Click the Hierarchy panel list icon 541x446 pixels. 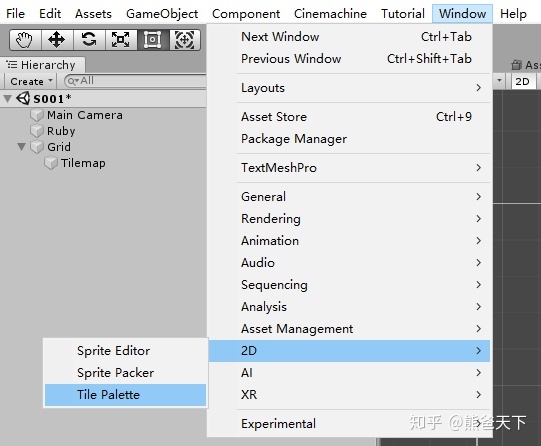coord(12,65)
